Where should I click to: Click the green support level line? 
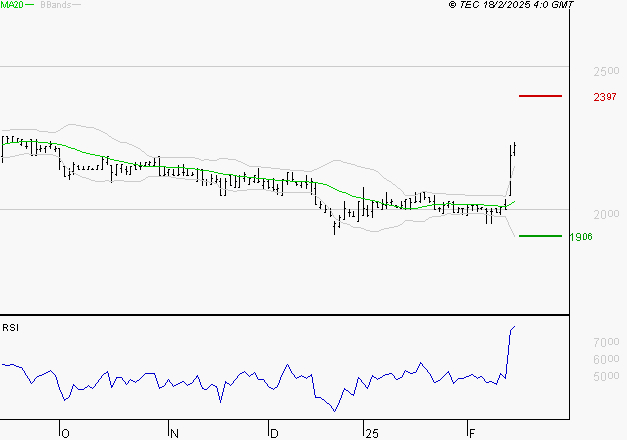540,236
